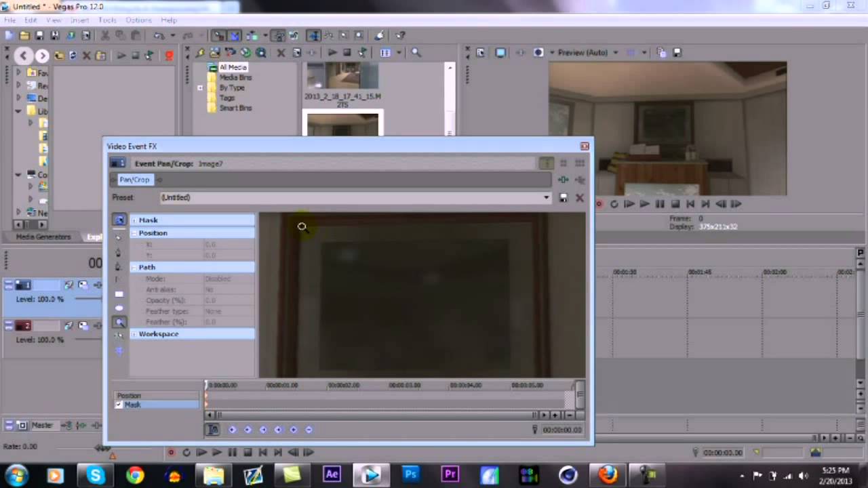
Task: Select the Tags folder in Project Media
Action: 227,98
